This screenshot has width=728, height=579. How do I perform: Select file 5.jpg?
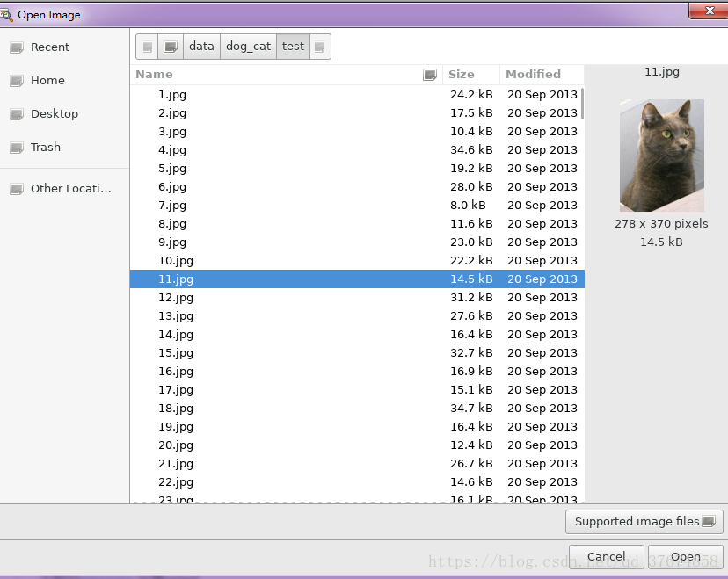357,169
